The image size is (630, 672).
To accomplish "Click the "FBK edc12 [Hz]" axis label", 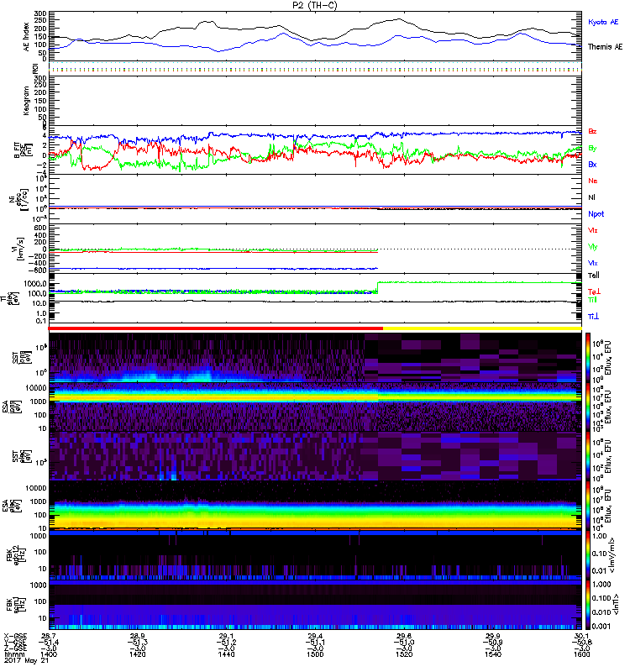I will pyautogui.click(x=16, y=555).
